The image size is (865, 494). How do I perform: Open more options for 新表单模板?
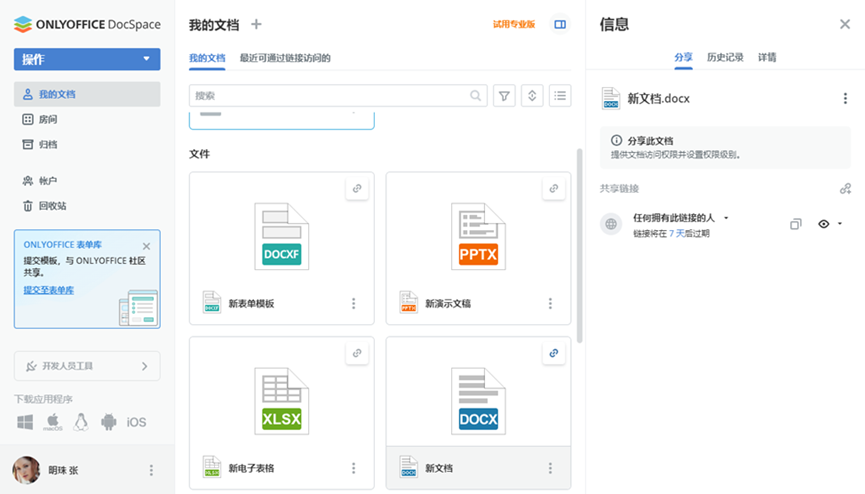click(354, 304)
